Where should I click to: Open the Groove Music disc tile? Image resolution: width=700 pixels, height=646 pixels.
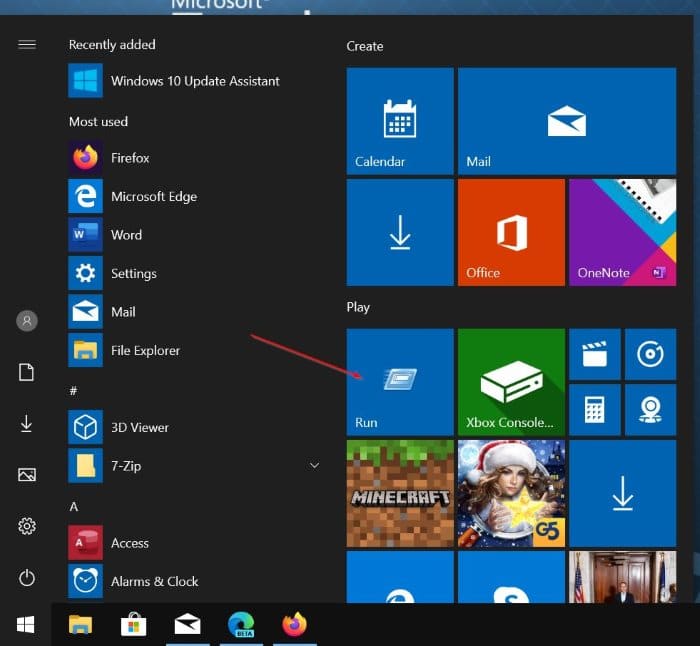[650, 354]
